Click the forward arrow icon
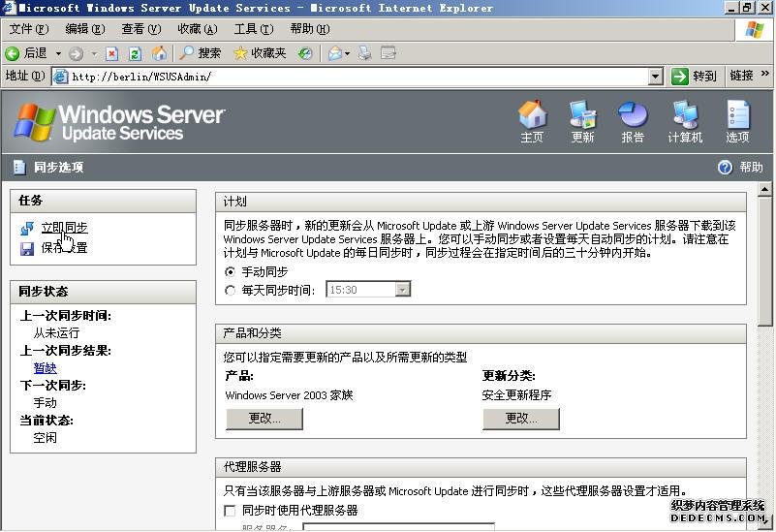Viewport: 776px width, 532px height. click(76, 53)
